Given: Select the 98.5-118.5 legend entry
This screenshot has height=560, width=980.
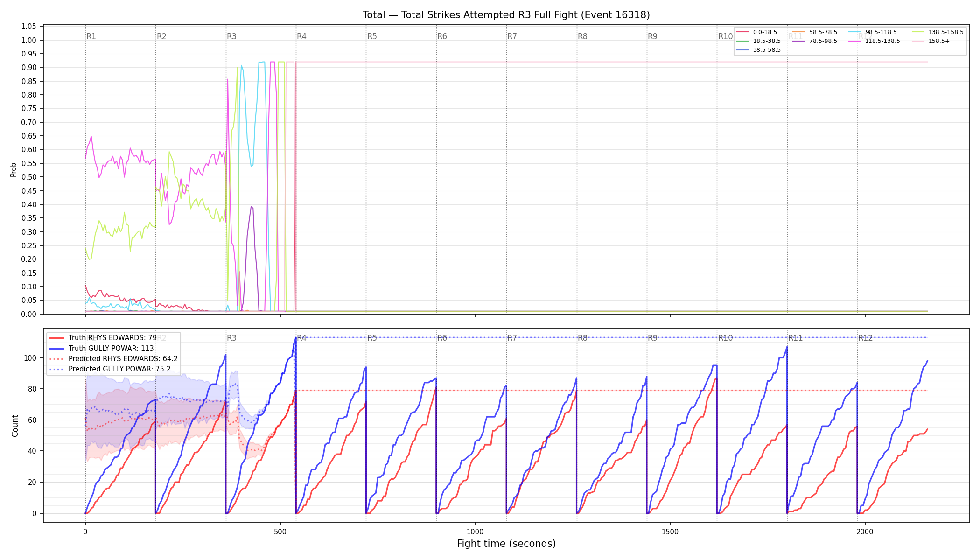Looking at the screenshot, I should [873, 32].
